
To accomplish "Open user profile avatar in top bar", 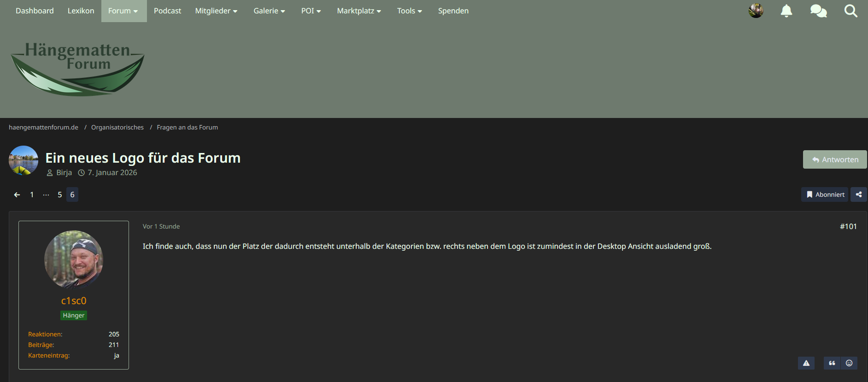I will [756, 11].
